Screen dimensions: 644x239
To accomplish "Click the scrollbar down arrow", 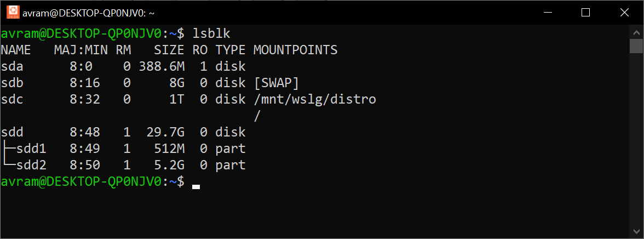I will (636, 231).
